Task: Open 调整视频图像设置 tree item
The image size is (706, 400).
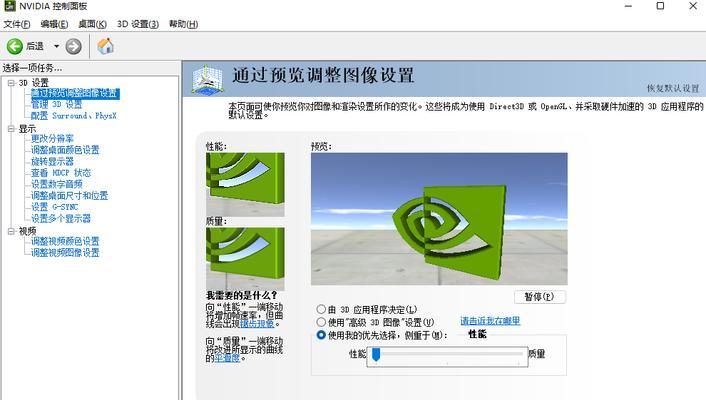Action: [65, 253]
